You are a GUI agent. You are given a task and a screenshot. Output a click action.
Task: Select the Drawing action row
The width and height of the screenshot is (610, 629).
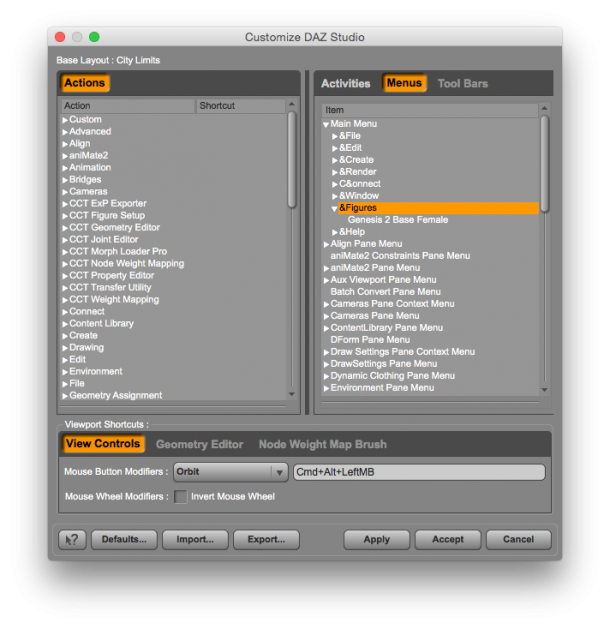pos(86,347)
